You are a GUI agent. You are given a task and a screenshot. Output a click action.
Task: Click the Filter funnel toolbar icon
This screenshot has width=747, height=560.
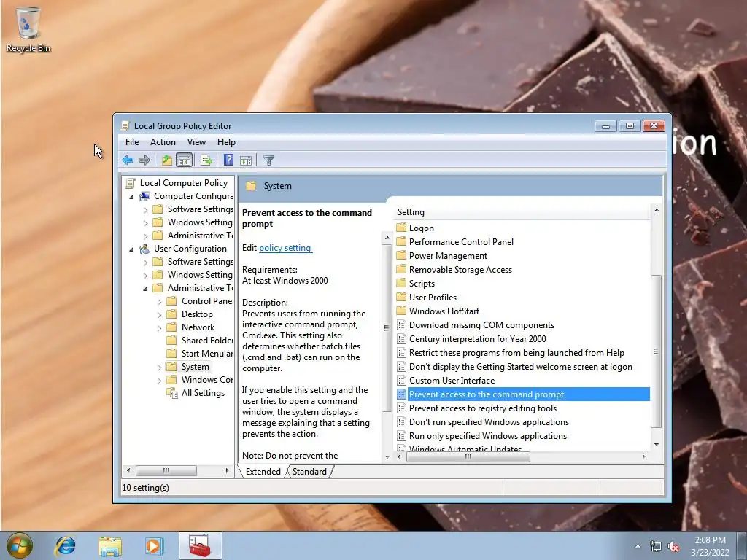268,160
